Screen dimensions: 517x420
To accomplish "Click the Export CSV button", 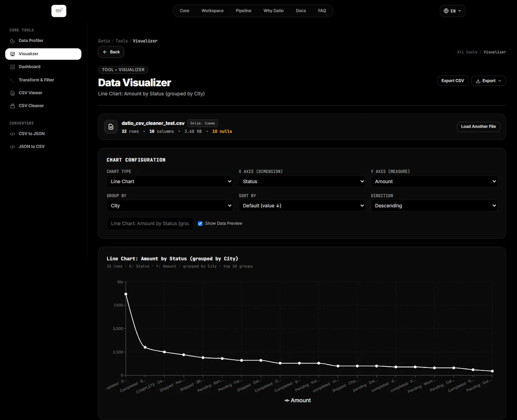I will point(452,81).
